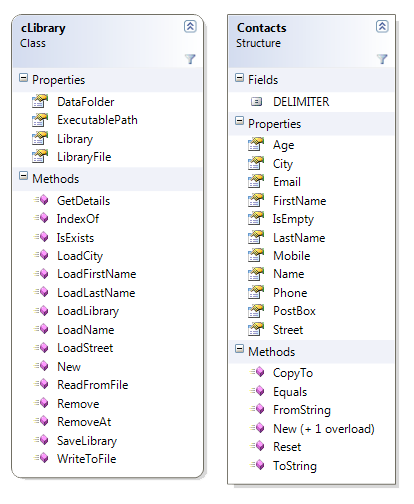Collapse the cLibrary class shape chevron
The width and height of the screenshot is (414, 504).
(190, 26)
